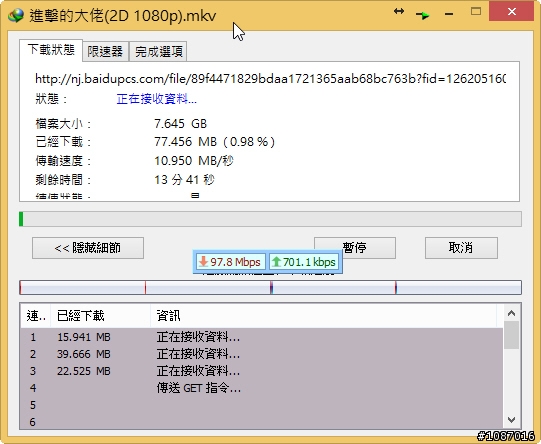Image resolution: width=541 pixels, height=444 pixels.
Task: Click the red download speed arrow indicator
Action: click(x=204, y=262)
